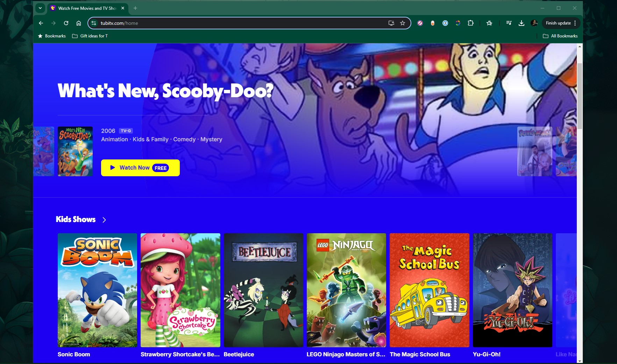Maximize the Chrome window
617x364 pixels.
(559, 8)
